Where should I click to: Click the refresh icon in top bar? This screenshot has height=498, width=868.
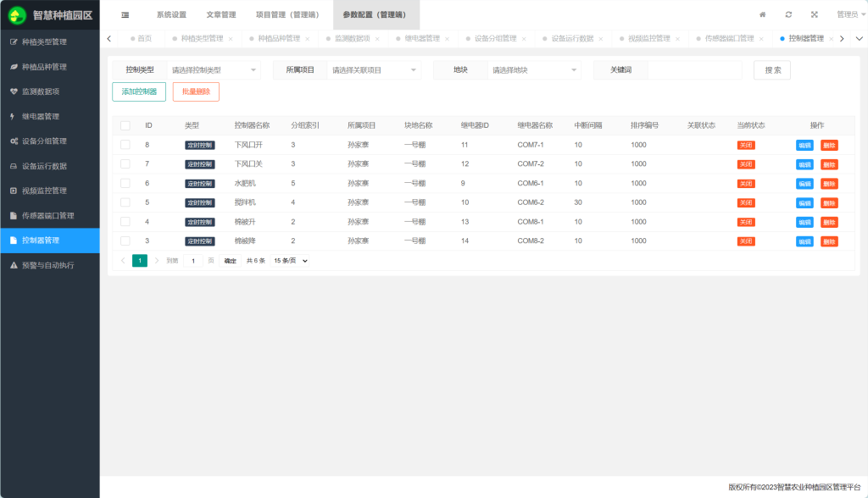[x=788, y=14]
